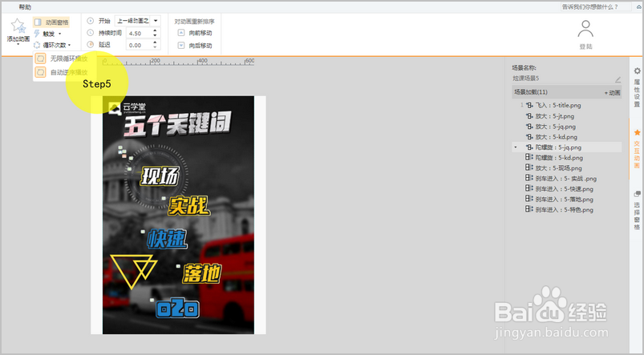Select the 现场 text image on canvas
644x355 pixels.
160,177
